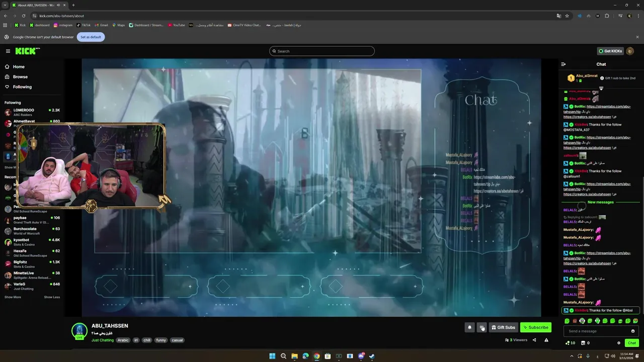
Task: Collapse the chat panel arrow icon
Action: tap(563, 64)
